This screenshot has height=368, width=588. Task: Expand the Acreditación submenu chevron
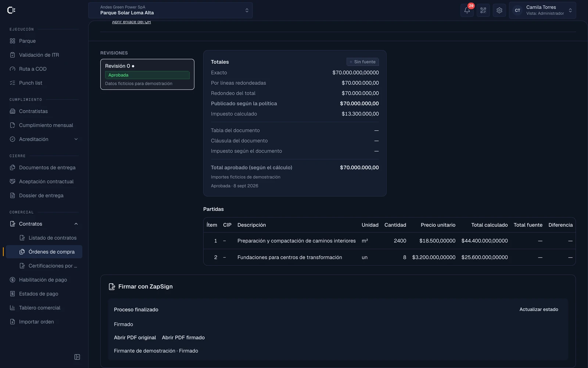pos(76,139)
